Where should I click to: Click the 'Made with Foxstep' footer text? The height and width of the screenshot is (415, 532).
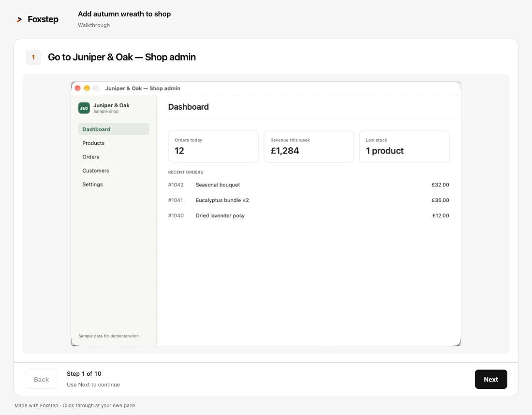coord(74,405)
